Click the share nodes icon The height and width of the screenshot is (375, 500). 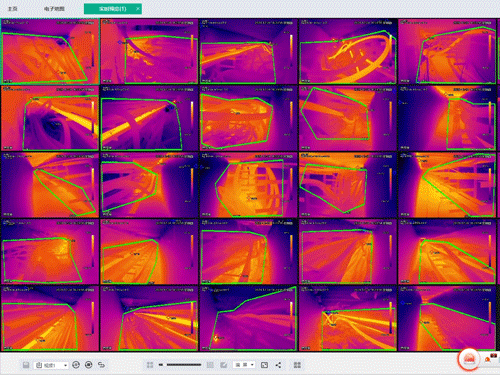(278, 365)
